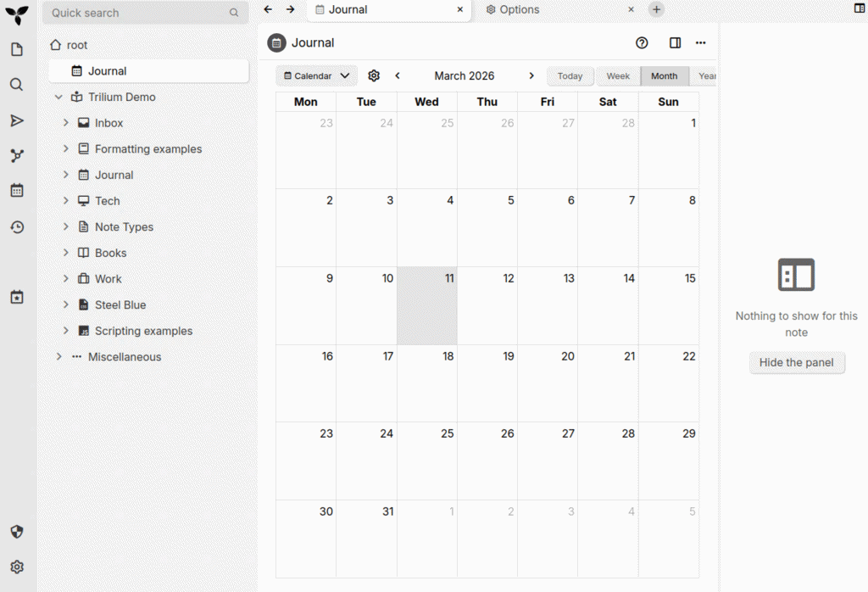Jump to Today in the calendar
The width and height of the screenshot is (868, 592).
coord(570,76)
